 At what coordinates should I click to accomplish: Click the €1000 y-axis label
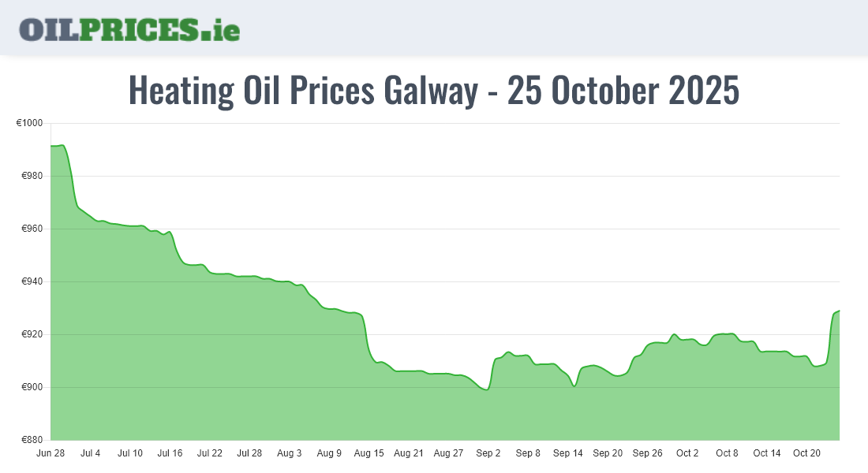[x=29, y=123]
